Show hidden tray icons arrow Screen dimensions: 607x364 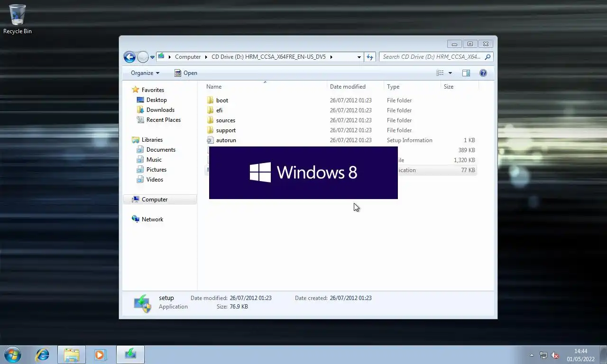(x=532, y=355)
